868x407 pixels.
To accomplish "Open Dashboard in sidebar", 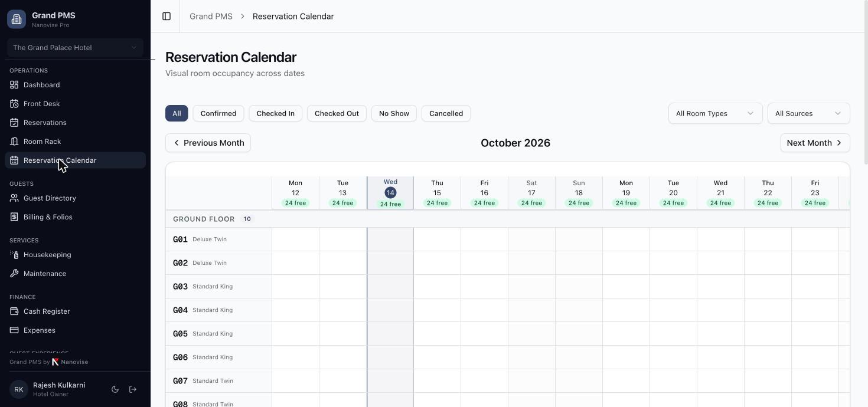I will [75, 85].
